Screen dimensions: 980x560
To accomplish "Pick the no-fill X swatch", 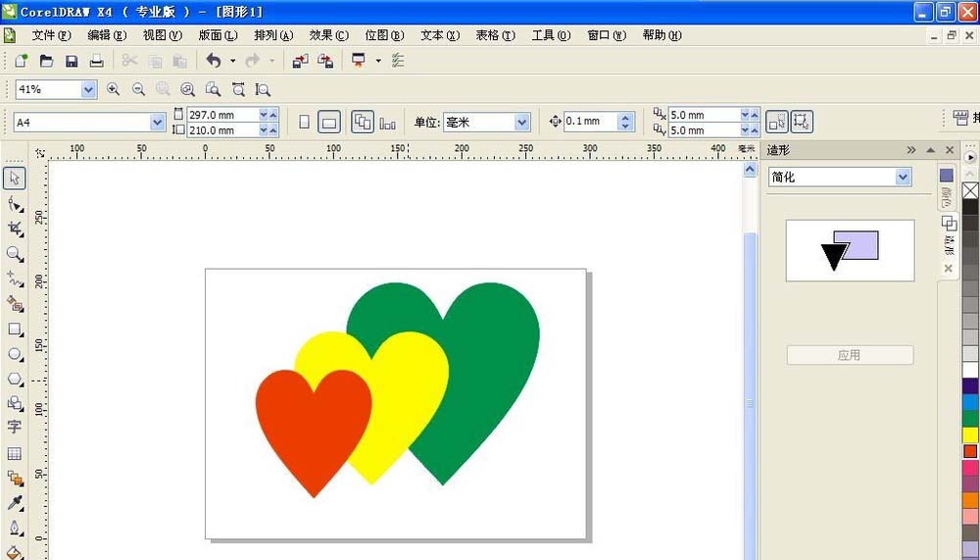I will point(970,190).
